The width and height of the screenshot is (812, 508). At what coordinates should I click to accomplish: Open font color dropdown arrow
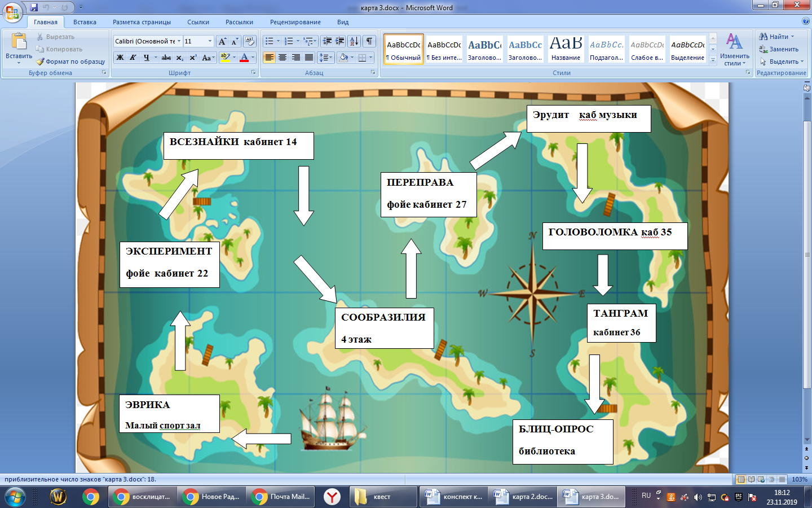pyautogui.click(x=253, y=58)
